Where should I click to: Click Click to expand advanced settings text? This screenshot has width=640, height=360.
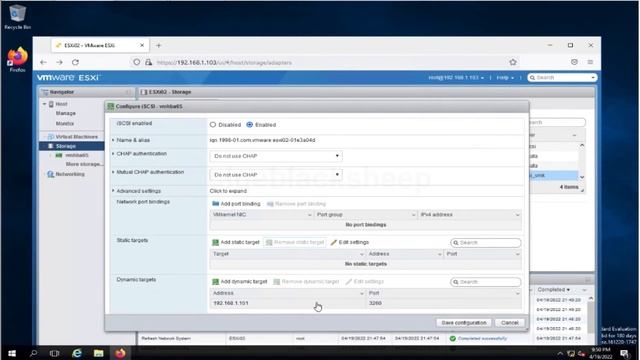tap(228, 191)
